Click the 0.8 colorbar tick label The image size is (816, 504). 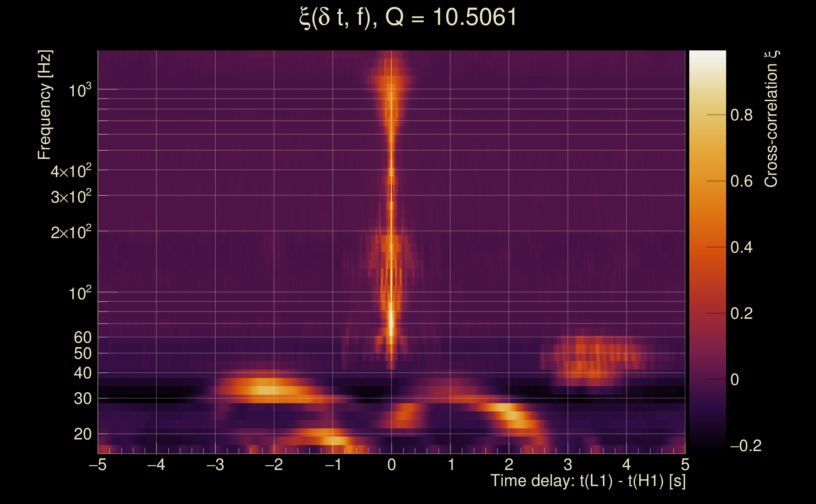[741, 115]
